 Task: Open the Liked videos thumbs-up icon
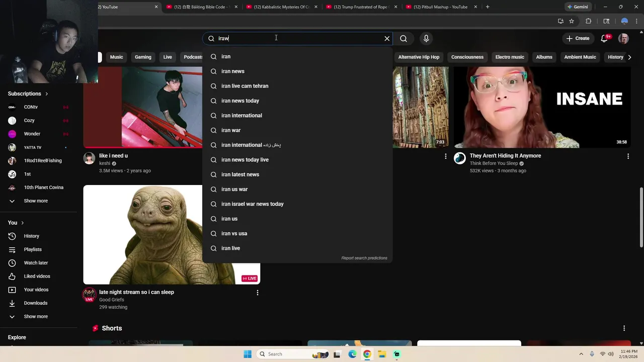click(12, 277)
